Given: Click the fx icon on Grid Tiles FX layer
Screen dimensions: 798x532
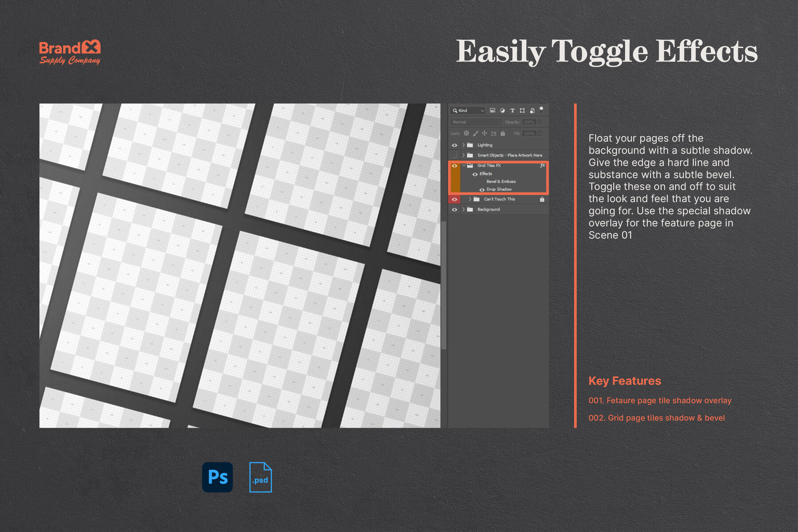Looking at the screenshot, I should pos(543,166).
